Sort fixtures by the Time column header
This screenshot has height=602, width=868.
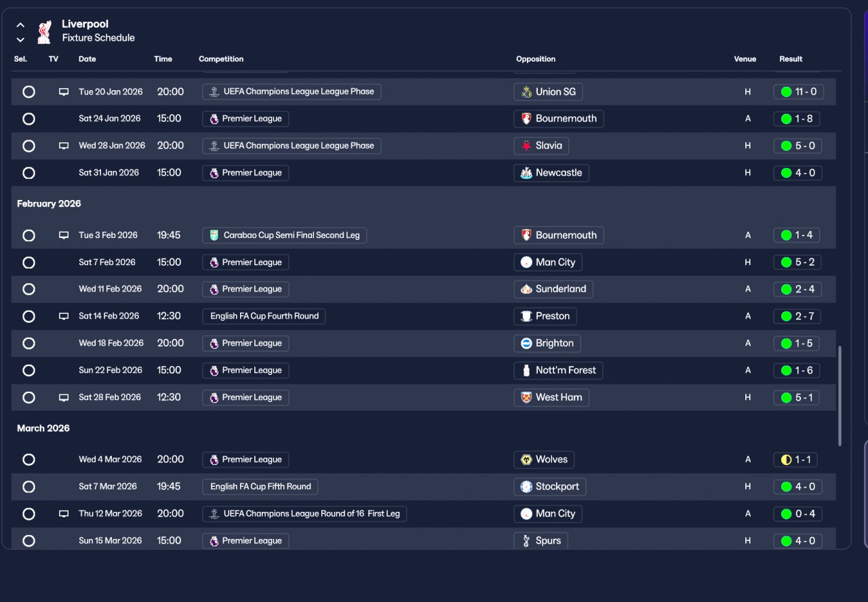tap(163, 59)
